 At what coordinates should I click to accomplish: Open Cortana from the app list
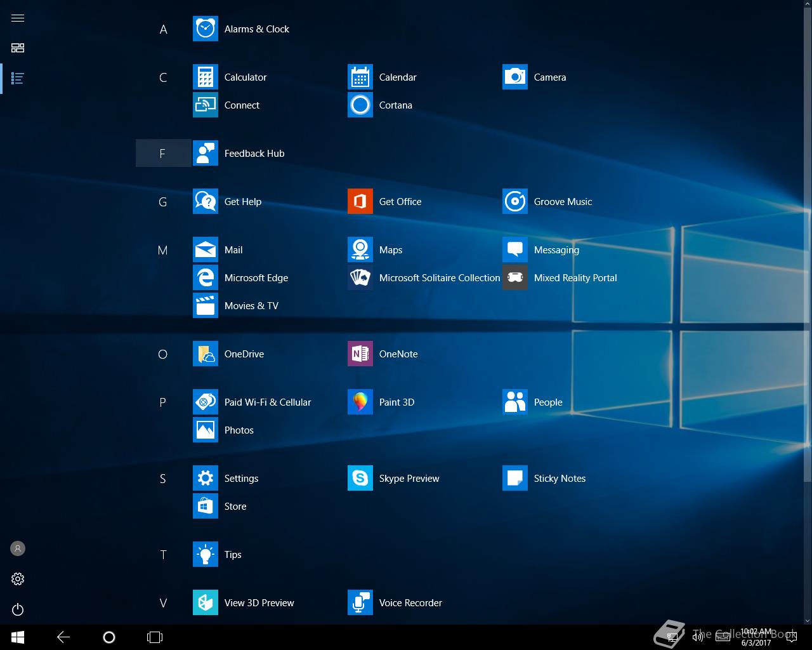point(360,105)
